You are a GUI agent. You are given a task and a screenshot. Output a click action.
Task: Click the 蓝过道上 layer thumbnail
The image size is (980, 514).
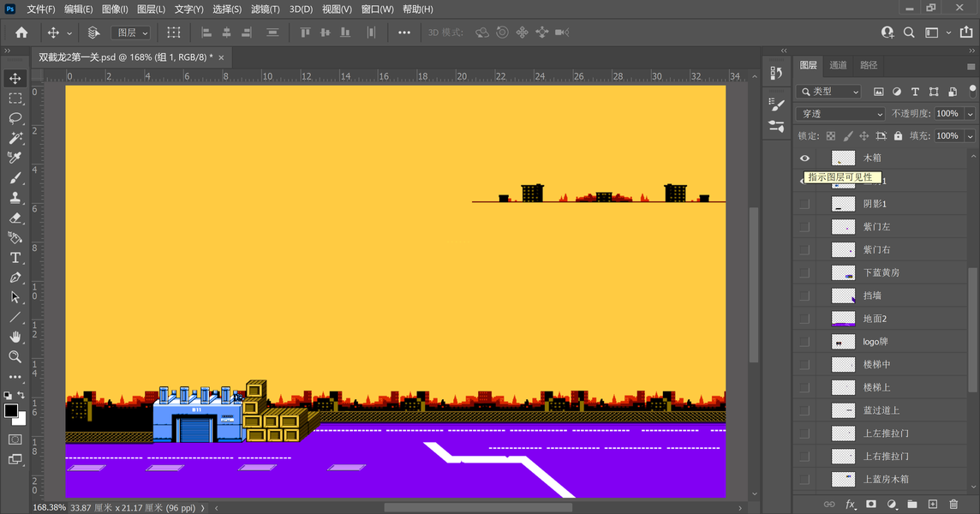pos(843,411)
